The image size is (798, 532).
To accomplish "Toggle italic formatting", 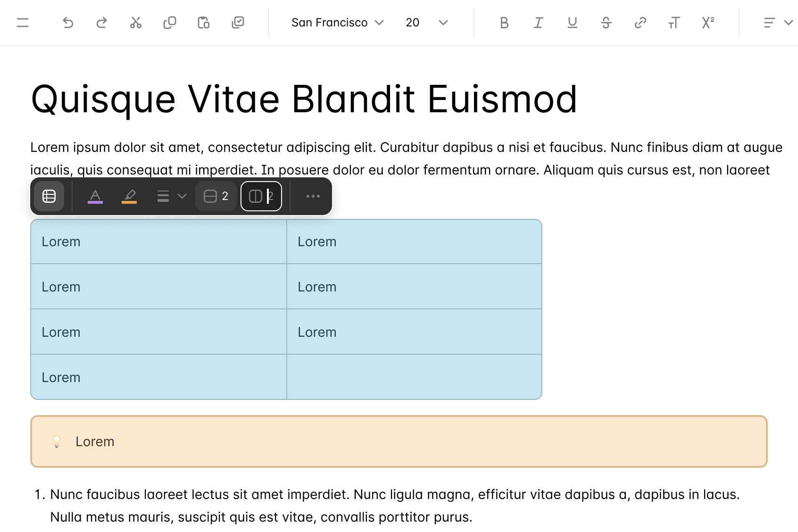I will point(538,23).
